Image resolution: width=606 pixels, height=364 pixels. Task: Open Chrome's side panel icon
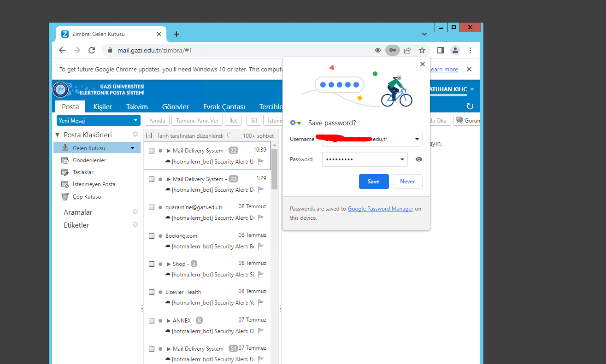pyautogui.click(x=440, y=50)
